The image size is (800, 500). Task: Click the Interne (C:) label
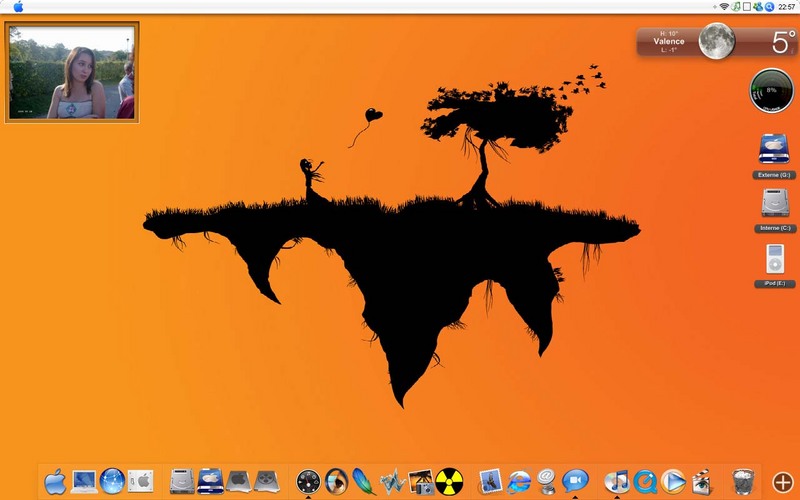coord(775,229)
